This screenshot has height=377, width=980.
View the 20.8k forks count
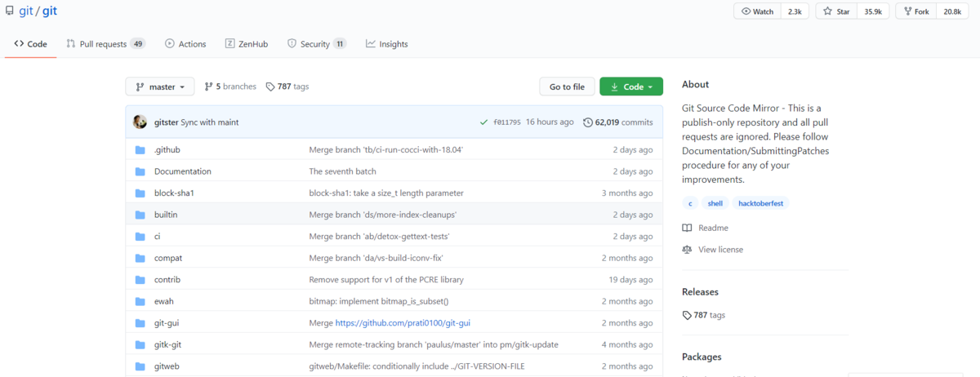(x=952, y=11)
